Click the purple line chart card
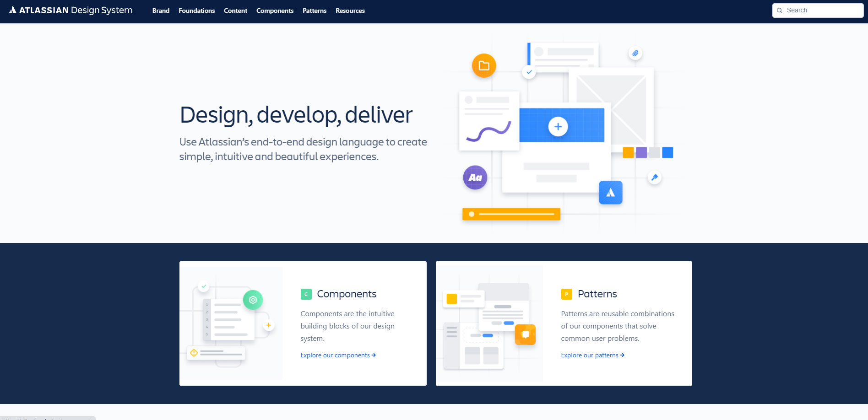Screen dimensions: 868x420 coord(489,121)
